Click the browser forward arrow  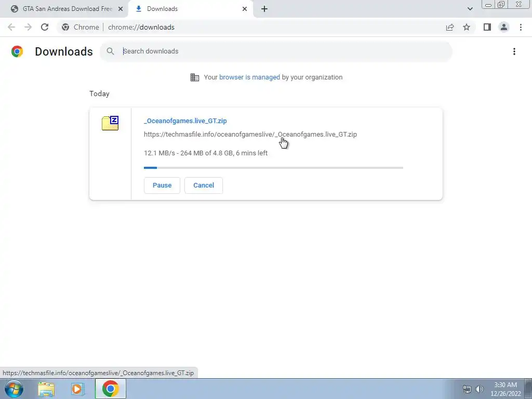coord(28,27)
